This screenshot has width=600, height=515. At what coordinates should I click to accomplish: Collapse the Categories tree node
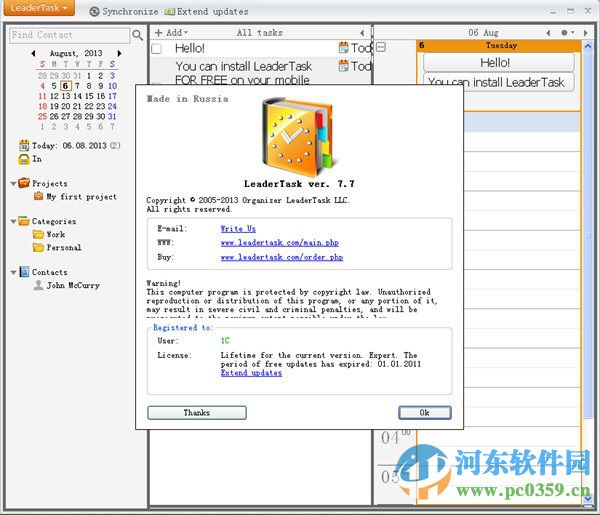pos(13,222)
